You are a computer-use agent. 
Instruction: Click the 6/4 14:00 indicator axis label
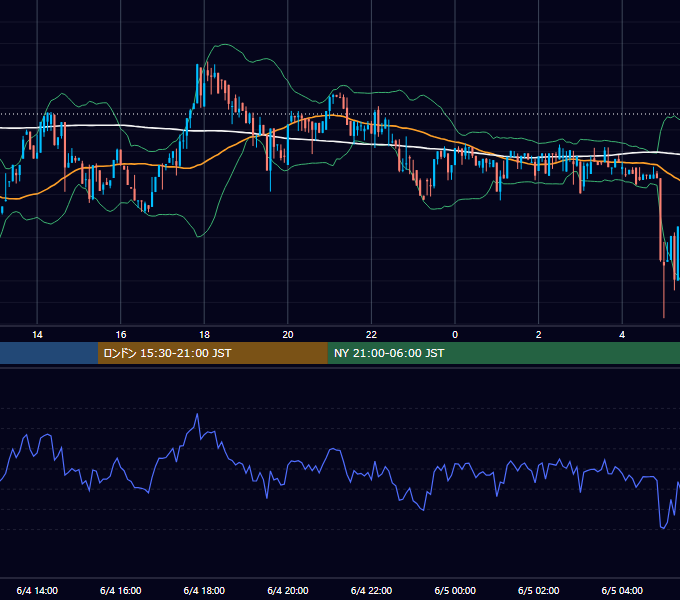(x=37, y=590)
